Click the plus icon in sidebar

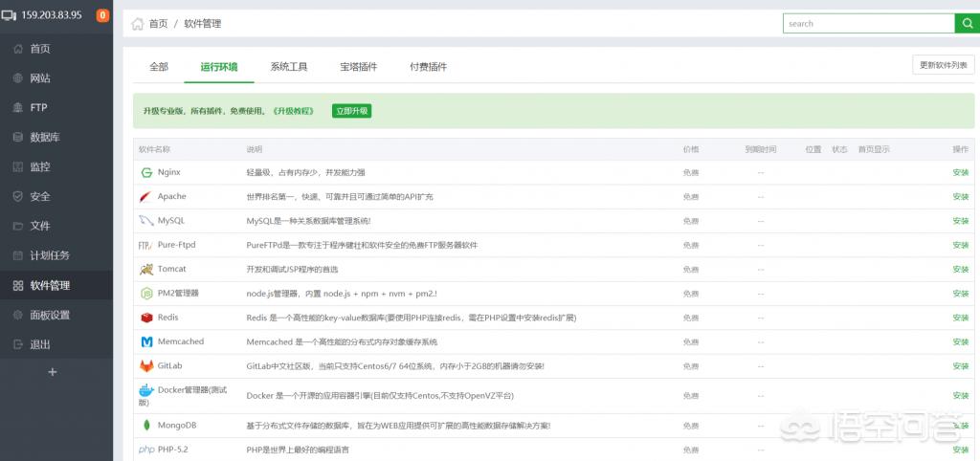point(53,372)
